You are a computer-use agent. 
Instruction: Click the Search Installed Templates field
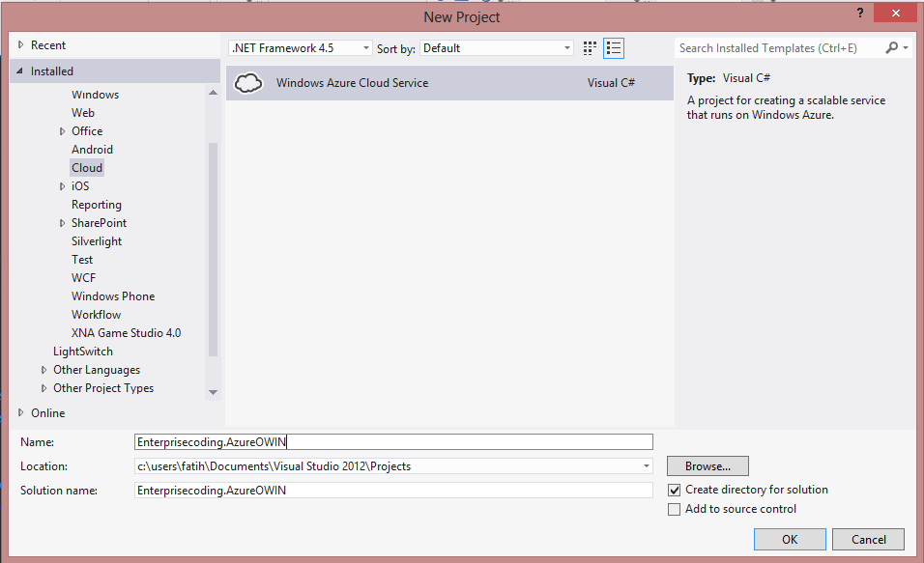(x=779, y=48)
